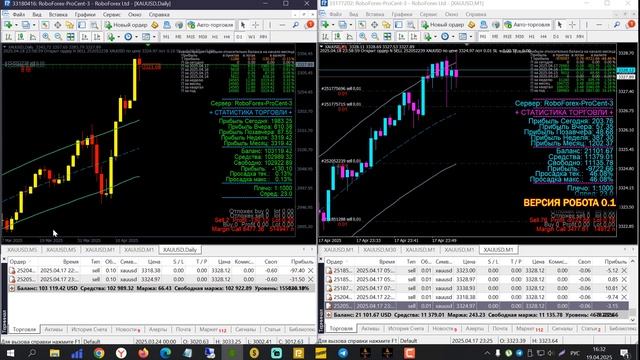Open Графики menu in left terminal
Screen dimensions: 640x360
point(85,14)
